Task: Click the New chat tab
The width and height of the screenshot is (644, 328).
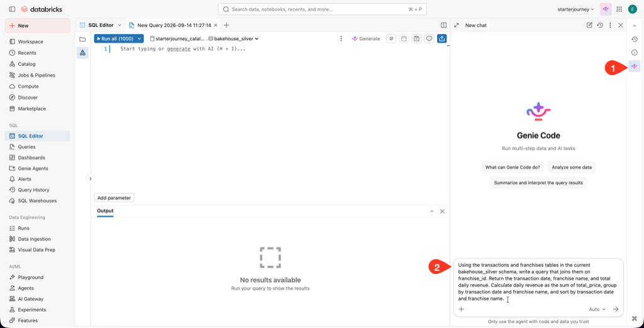Action: pos(476,25)
